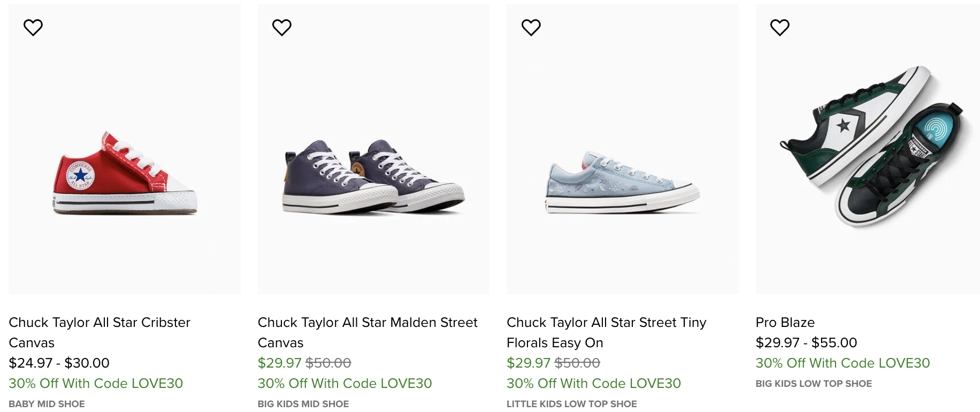The height and width of the screenshot is (412, 980).
Task: View the navy Malden Street shoe photo
Action: pyautogui.click(x=373, y=177)
